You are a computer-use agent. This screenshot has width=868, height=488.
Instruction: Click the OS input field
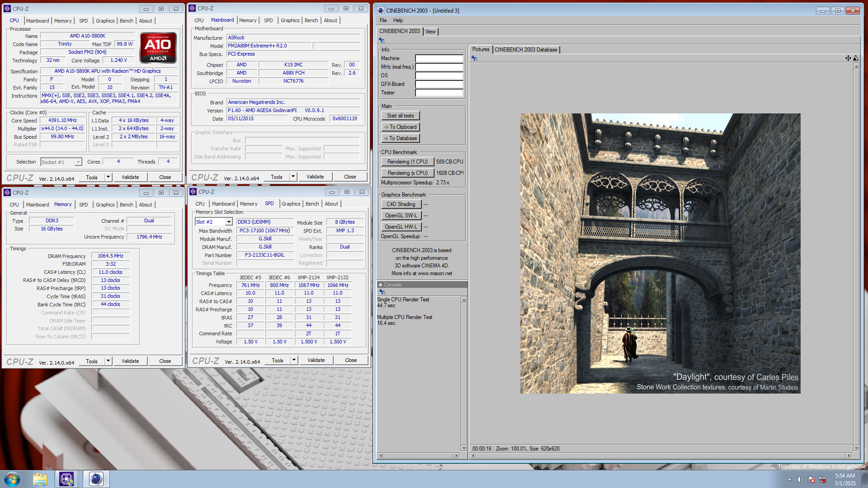(x=439, y=75)
